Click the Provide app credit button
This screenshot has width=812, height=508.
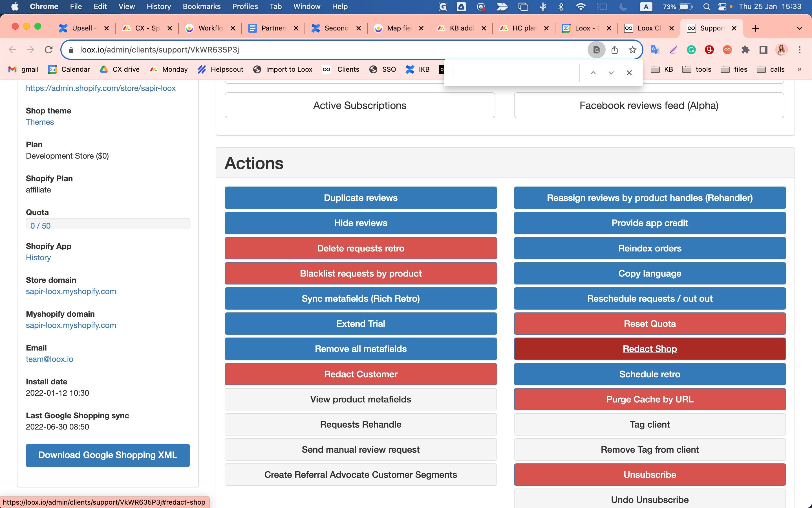pos(650,223)
